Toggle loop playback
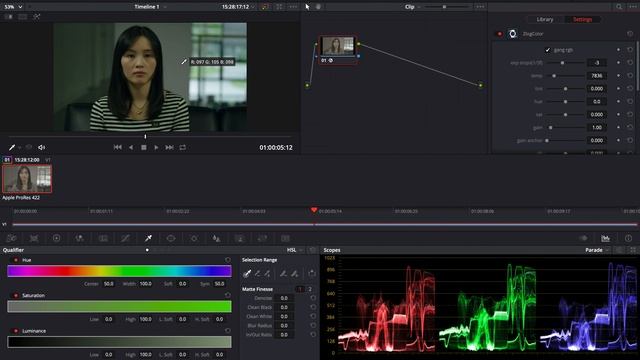The image size is (640, 360). [182, 147]
